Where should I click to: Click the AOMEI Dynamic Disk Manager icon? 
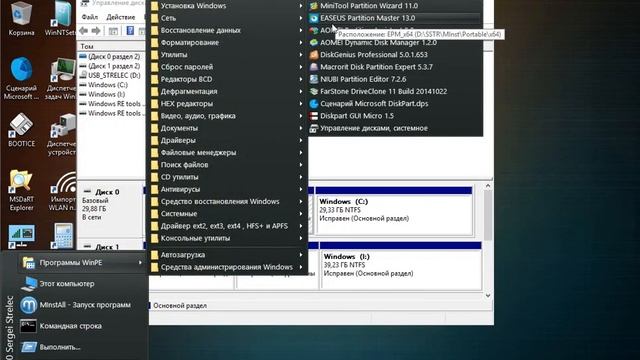[x=313, y=42]
